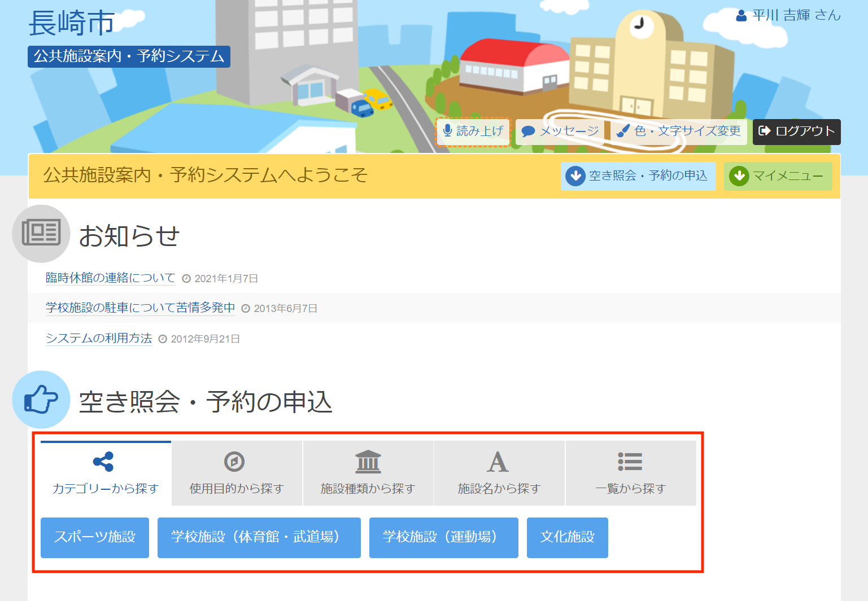868x601 pixels.
Task: Open the システムの利用方法 link
Action: [99, 338]
